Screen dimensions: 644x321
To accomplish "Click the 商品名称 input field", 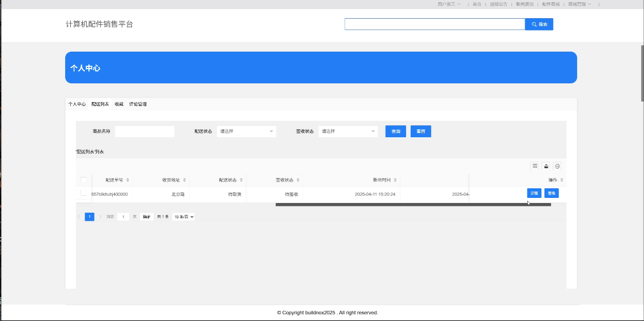I will click(x=144, y=132).
